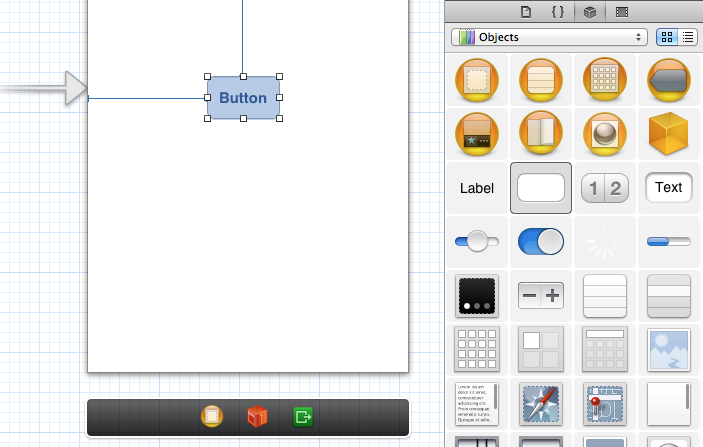Select the Tab Bar Controller object

point(477,134)
